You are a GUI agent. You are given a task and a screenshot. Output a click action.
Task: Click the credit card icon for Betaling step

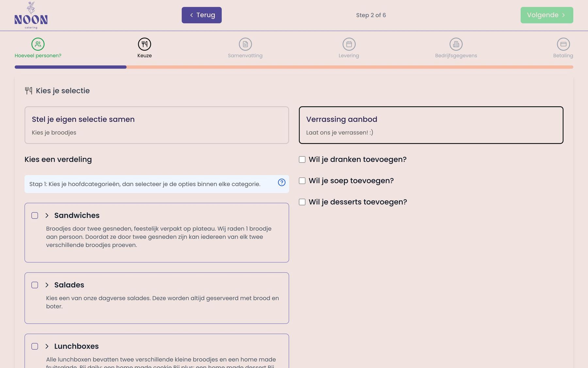(x=563, y=44)
